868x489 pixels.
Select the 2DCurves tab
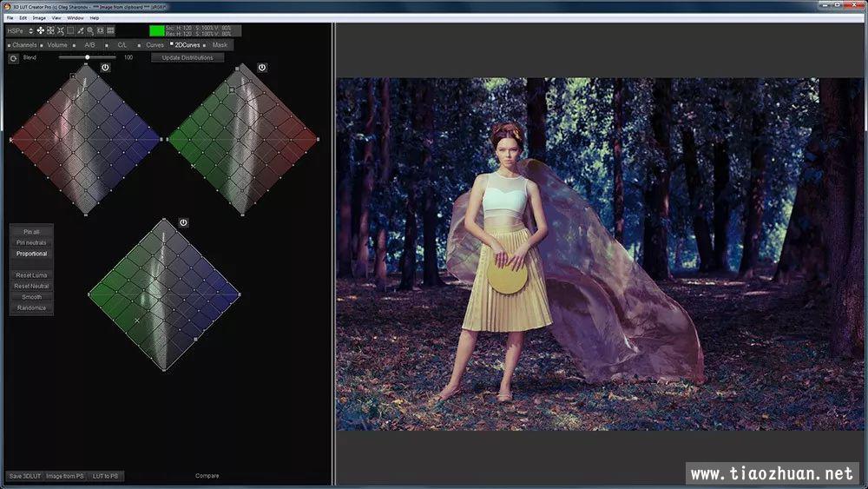tap(187, 45)
